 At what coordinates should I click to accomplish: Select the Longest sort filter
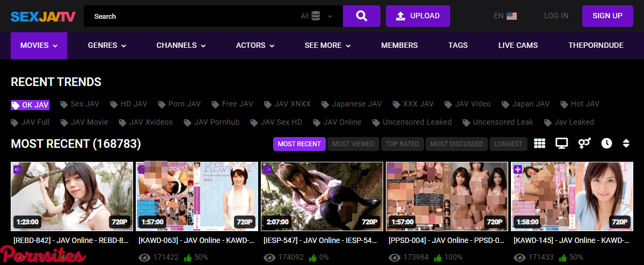pyautogui.click(x=508, y=144)
